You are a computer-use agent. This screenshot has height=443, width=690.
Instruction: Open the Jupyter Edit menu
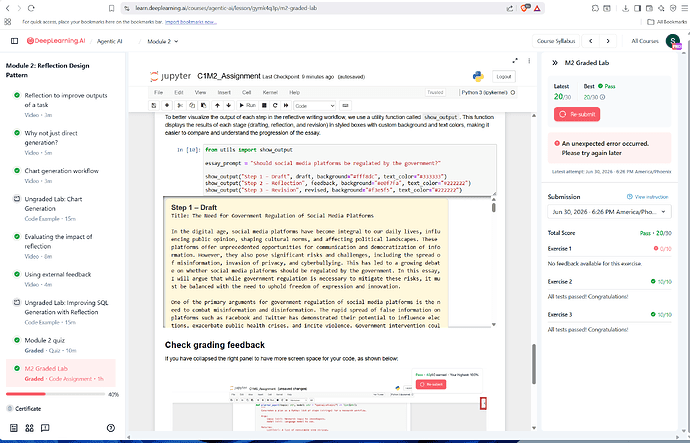[179, 92]
